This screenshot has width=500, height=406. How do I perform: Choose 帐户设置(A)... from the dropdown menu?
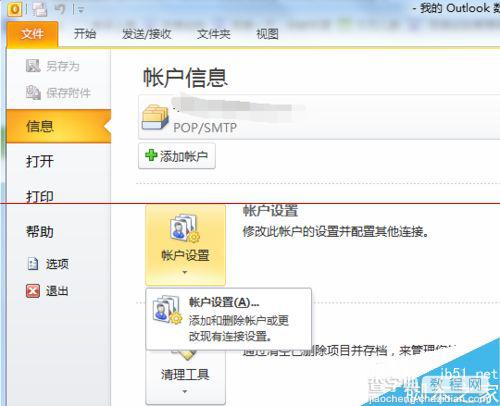coord(229,318)
